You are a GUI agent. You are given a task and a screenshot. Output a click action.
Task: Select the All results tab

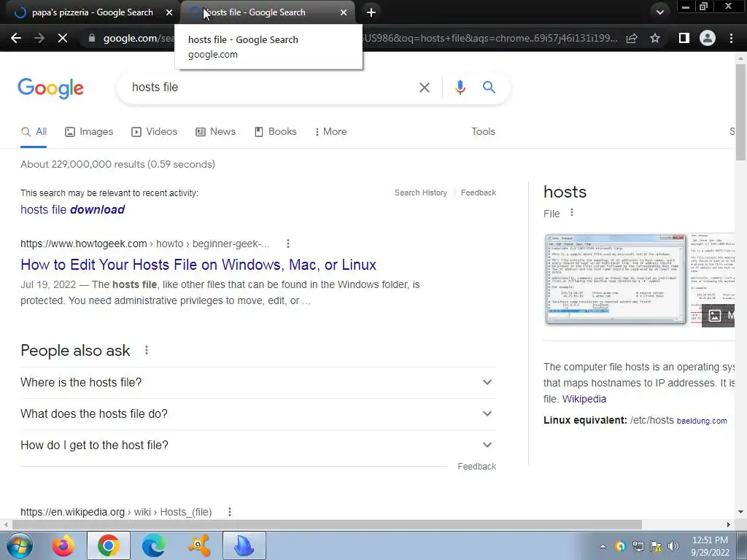click(34, 132)
